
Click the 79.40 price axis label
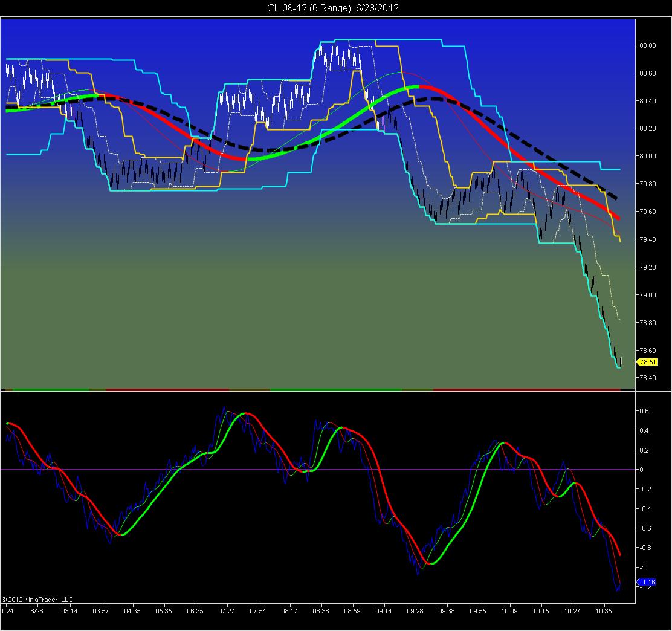648,239
